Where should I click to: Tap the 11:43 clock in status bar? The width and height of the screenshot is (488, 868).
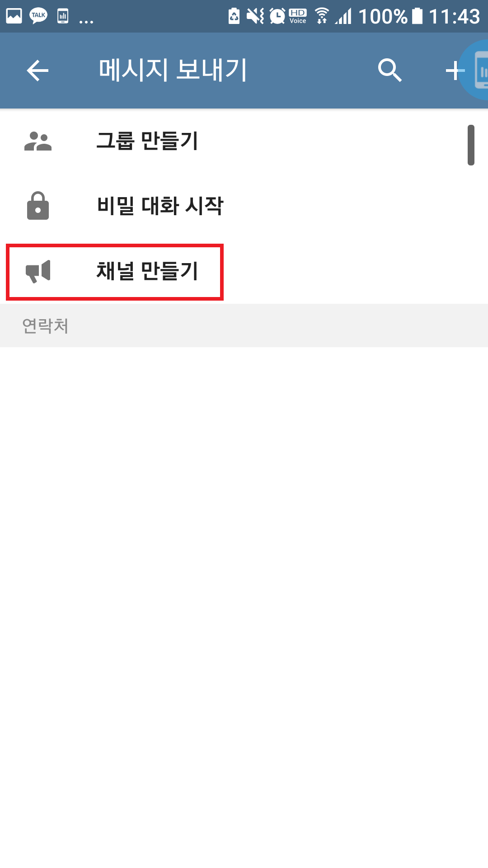(x=454, y=17)
